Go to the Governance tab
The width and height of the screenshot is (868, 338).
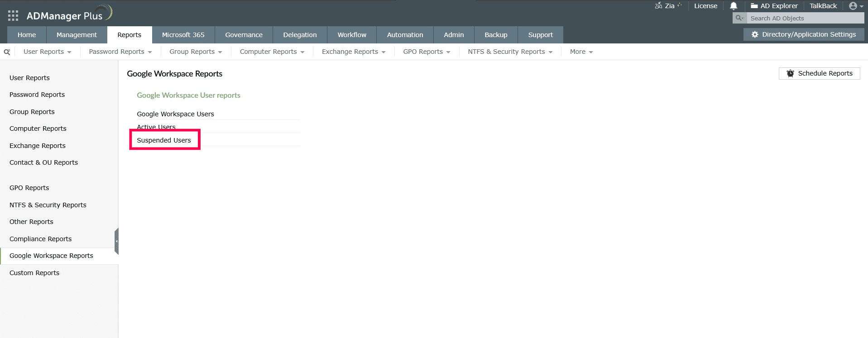(x=244, y=35)
